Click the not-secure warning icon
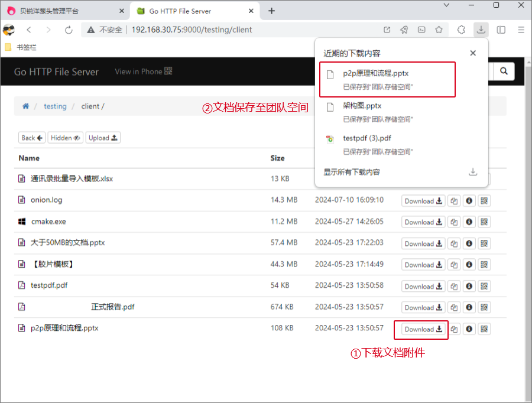 90,30
